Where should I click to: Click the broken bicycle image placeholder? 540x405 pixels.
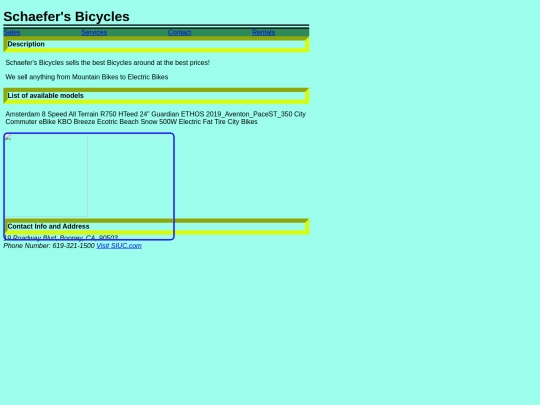coord(46,176)
